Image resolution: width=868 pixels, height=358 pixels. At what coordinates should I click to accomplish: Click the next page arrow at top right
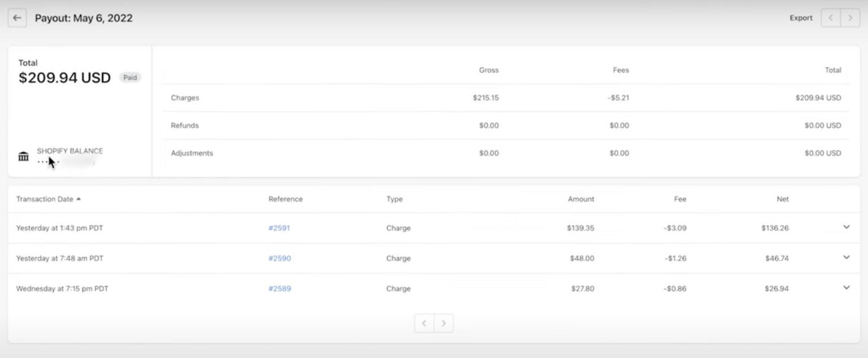click(x=850, y=18)
